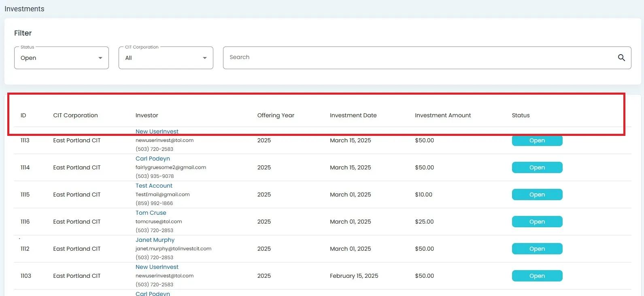The image size is (644, 296).
Task: Click the Open status button for investment 1112
Action: point(537,249)
